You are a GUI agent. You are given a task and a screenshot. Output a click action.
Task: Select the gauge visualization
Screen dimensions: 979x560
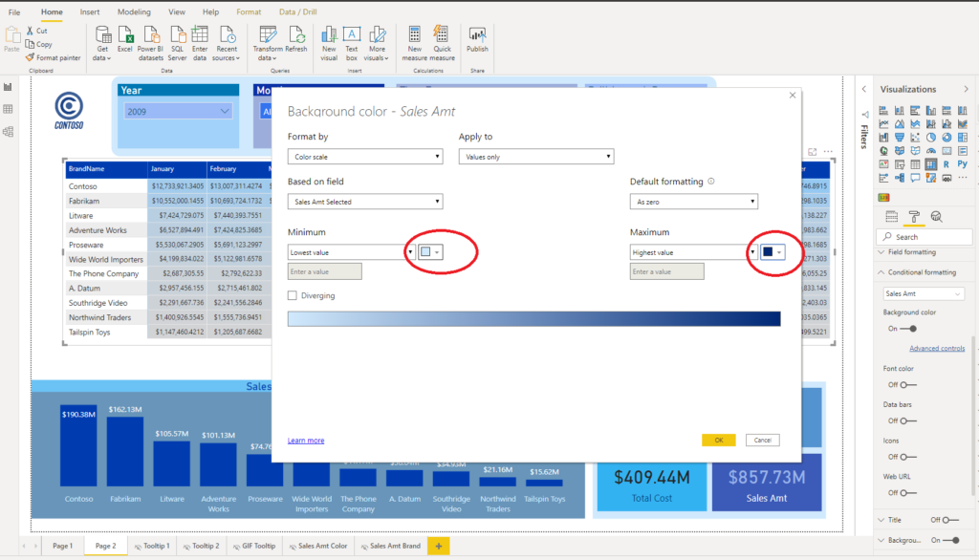coord(931,151)
